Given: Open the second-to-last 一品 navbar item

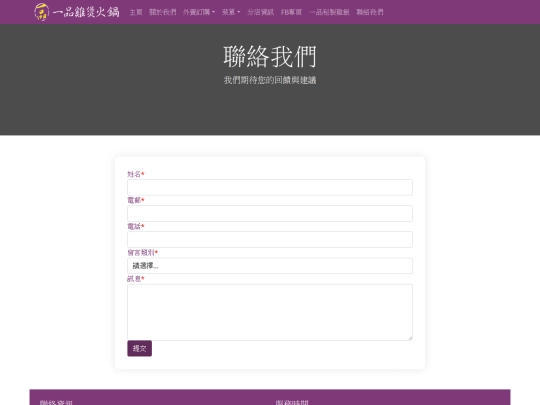Looking at the screenshot, I should (x=329, y=12).
